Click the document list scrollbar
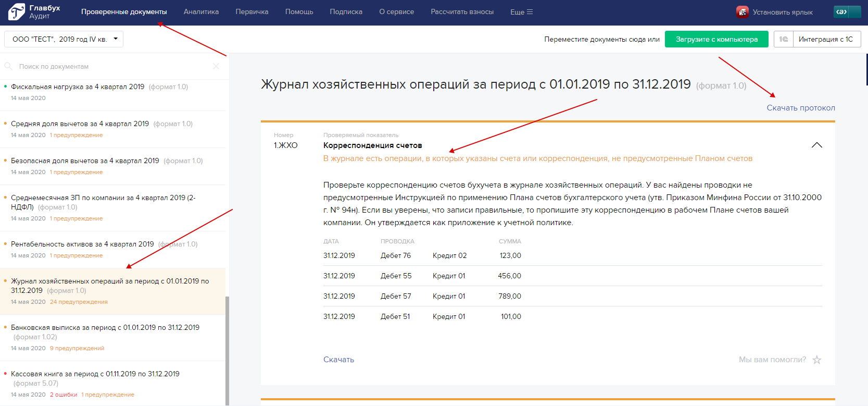The image size is (868, 406). 227,349
